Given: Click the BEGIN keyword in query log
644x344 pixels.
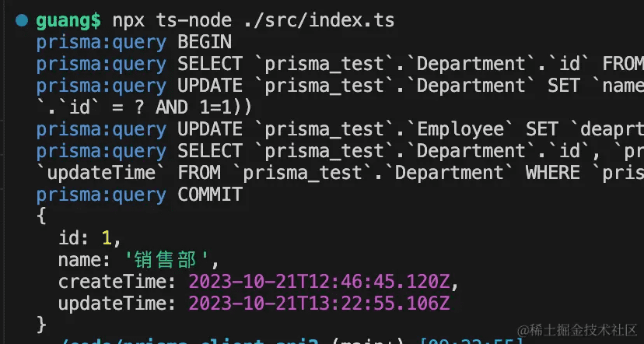Looking at the screenshot, I should pos(205,42).
